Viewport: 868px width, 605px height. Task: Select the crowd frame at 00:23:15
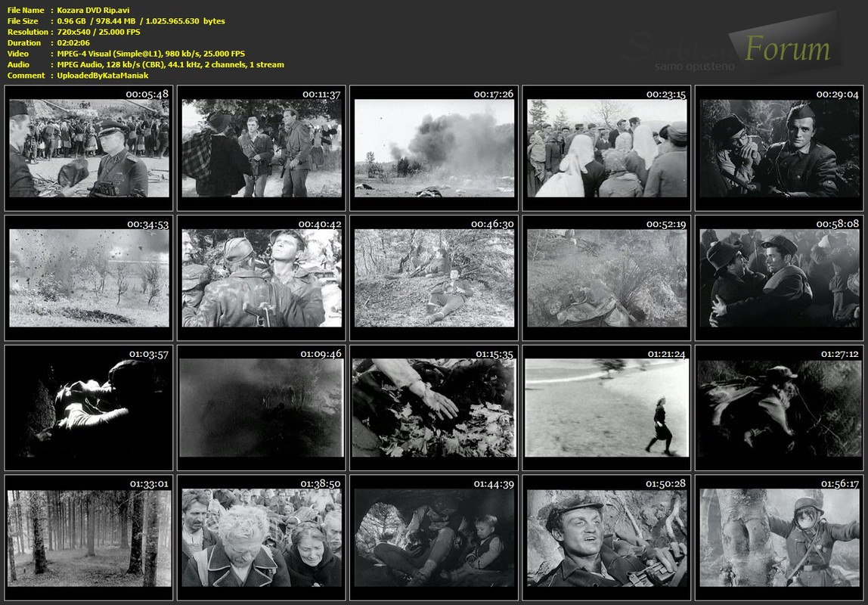click(x=606, y=148)
